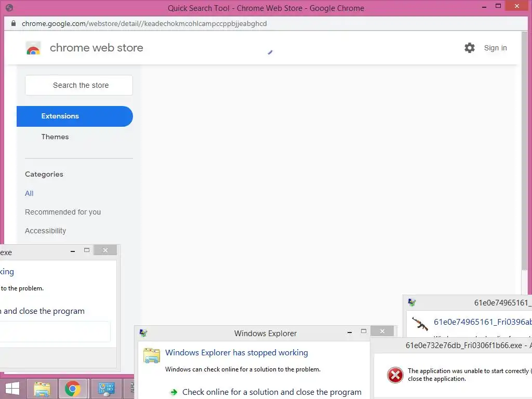Click Windows Explorer dialog title icon

(143, 333)
